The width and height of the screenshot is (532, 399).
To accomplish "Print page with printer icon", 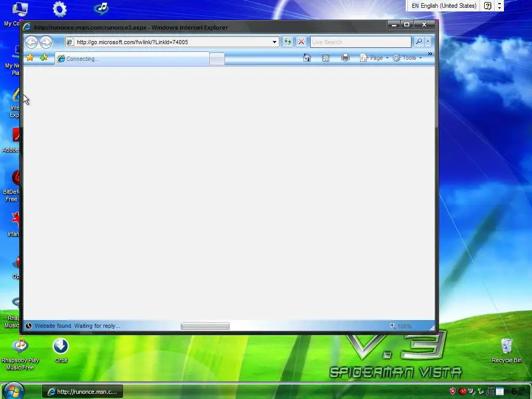I will tap(345, 58).
